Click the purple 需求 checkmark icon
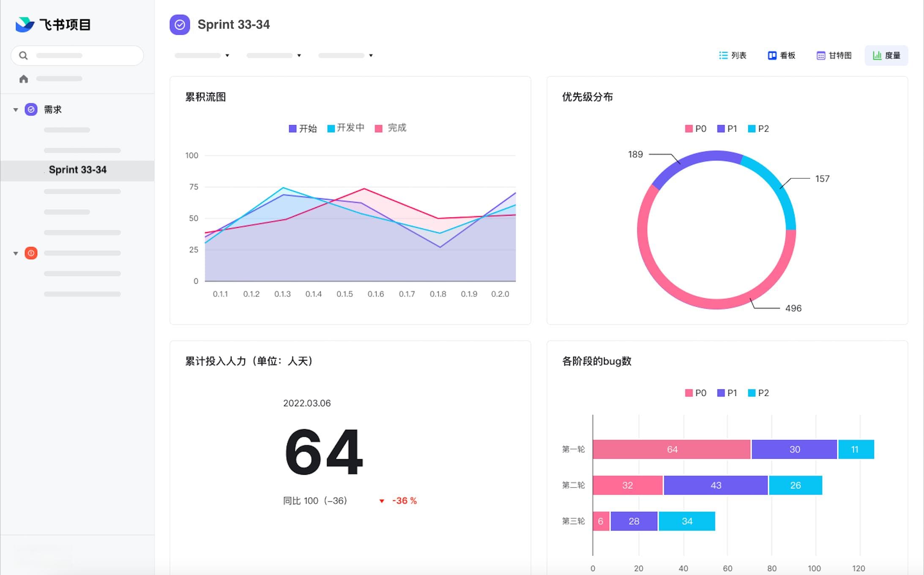924x575 pixels. tap(31, 110)
